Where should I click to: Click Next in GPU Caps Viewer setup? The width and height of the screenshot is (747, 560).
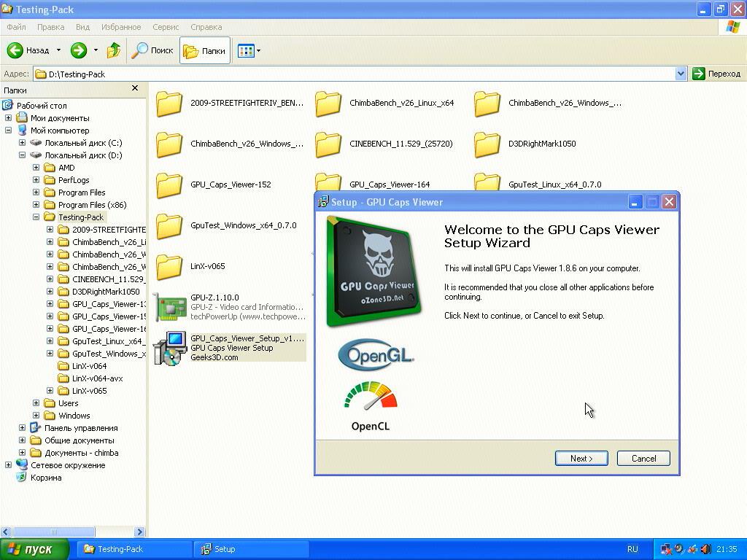pyautogui.click(x=581, y=459)
